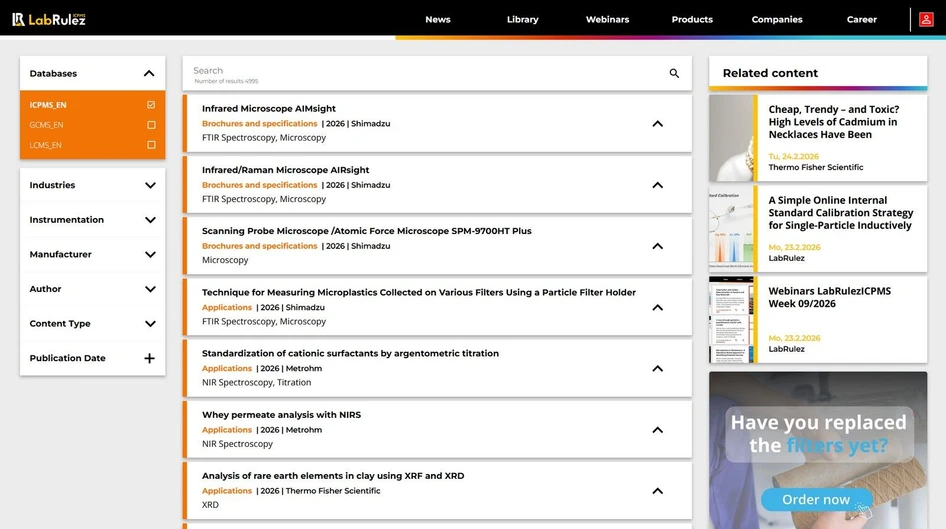
Task: Expand Publication Date with plus icon
Action: click(150, 358)
